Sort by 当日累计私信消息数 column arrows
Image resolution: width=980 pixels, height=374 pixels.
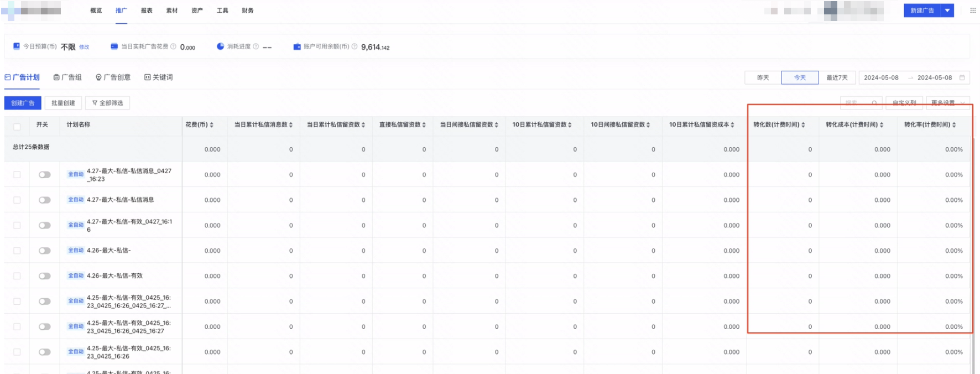[x=291, y=125]
